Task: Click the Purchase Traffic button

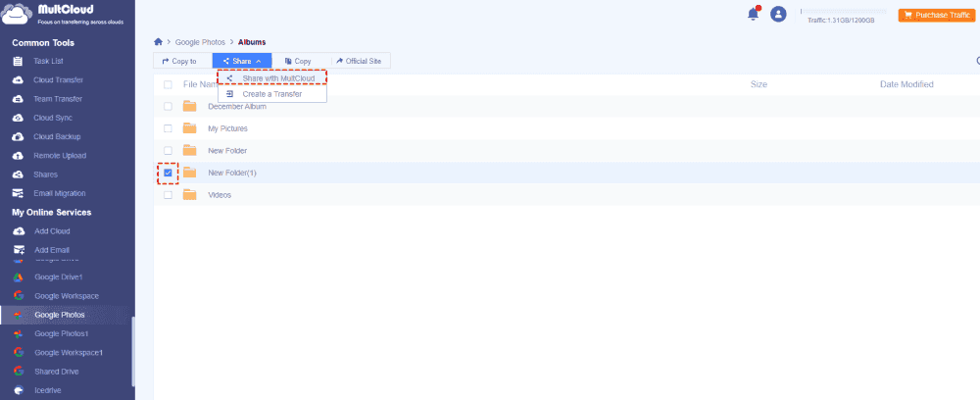Action: pos(938,15)
